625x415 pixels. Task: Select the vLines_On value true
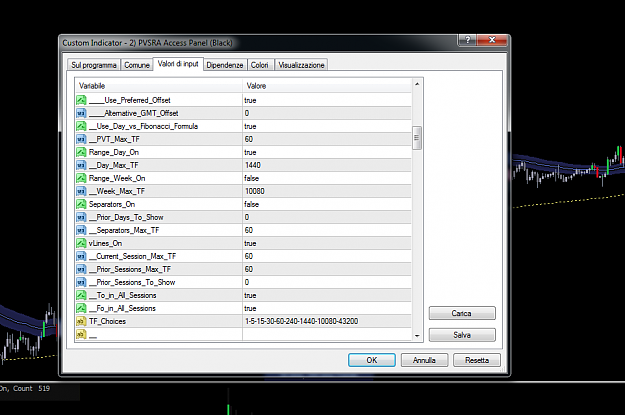point(250,243)
